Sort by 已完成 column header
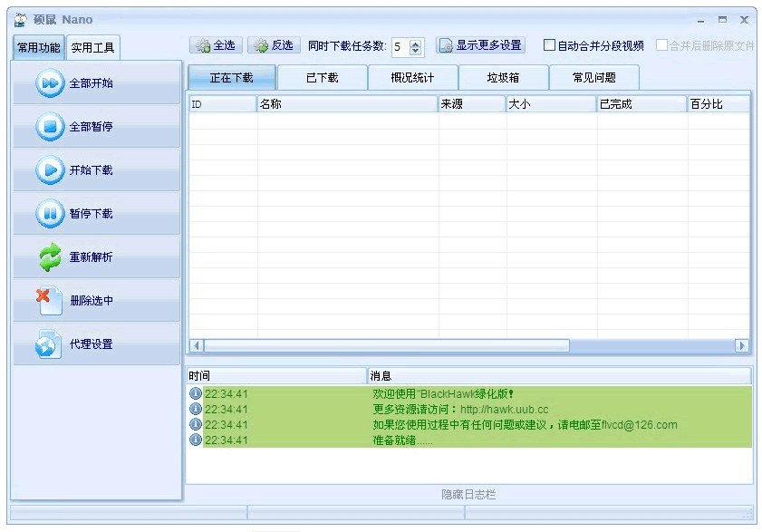This screenshot has width=762, height=532. point(641,104)
